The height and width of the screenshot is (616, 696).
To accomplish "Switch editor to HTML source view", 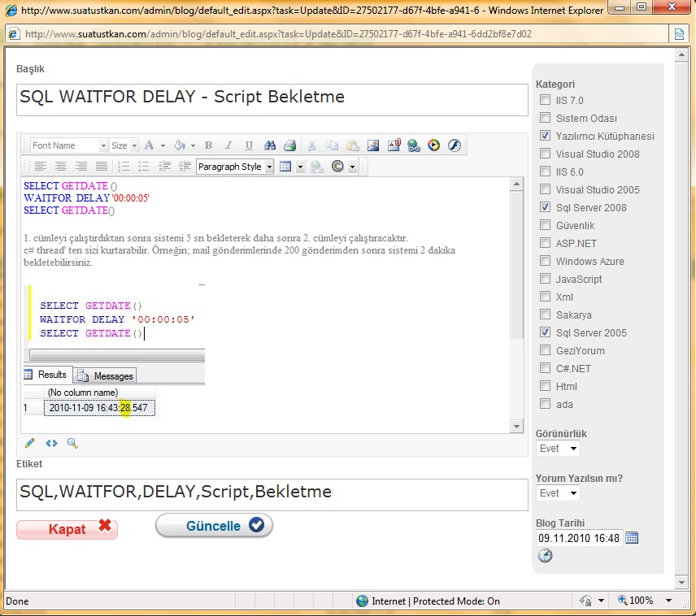I will 51,443.
